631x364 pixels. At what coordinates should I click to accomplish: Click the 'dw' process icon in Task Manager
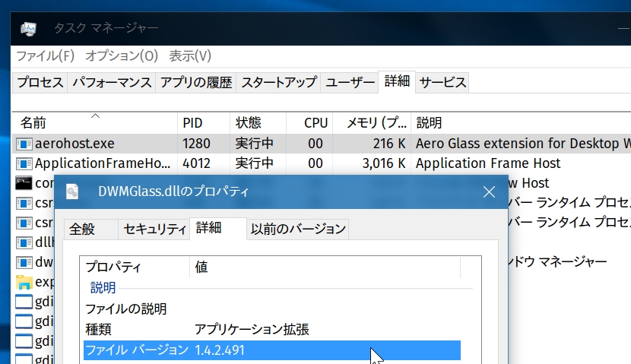pyautogui.click(x=24, y=262)
